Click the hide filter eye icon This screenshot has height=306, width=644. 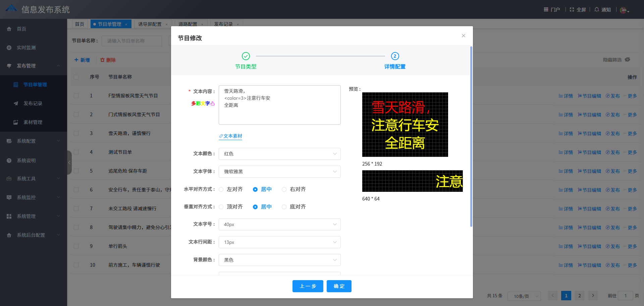(x=628, y=59)
